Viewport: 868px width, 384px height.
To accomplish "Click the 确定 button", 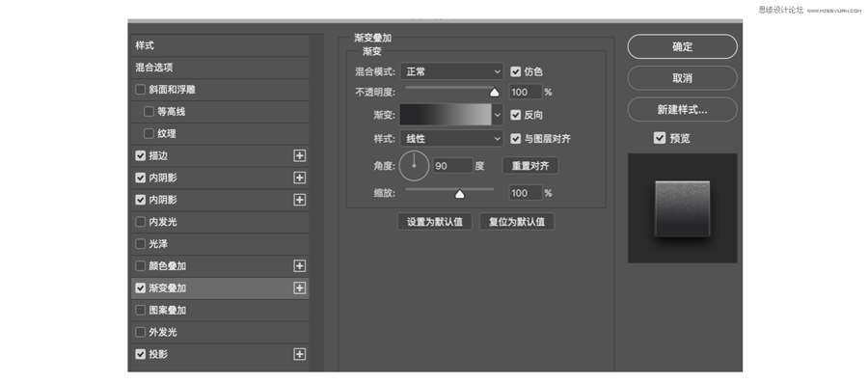I will (682, 46).
